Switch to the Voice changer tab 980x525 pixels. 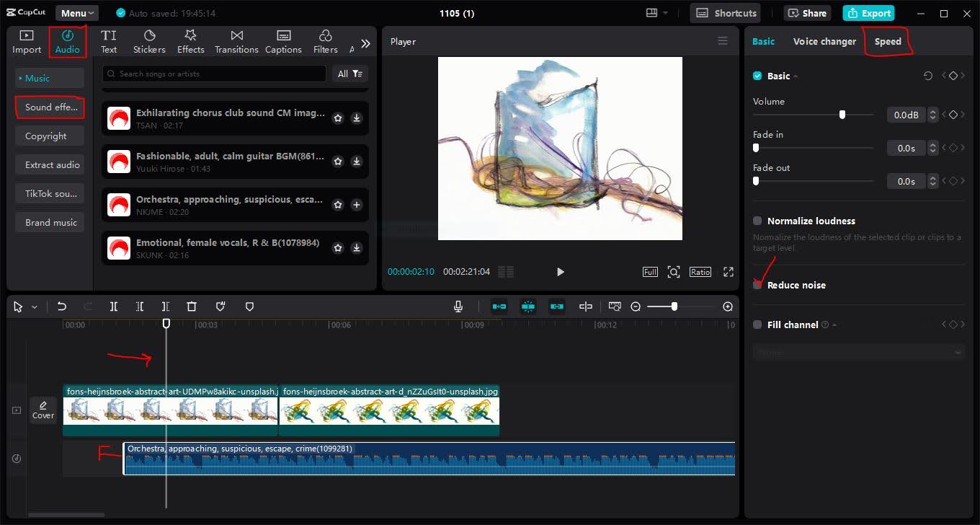point(824,41)
